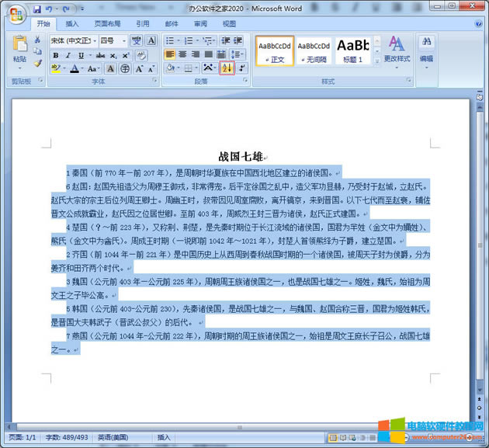Switch to the 插入 (Insert) tab
The height and width of the screenshot is (448, 489).
click(71, 24)
